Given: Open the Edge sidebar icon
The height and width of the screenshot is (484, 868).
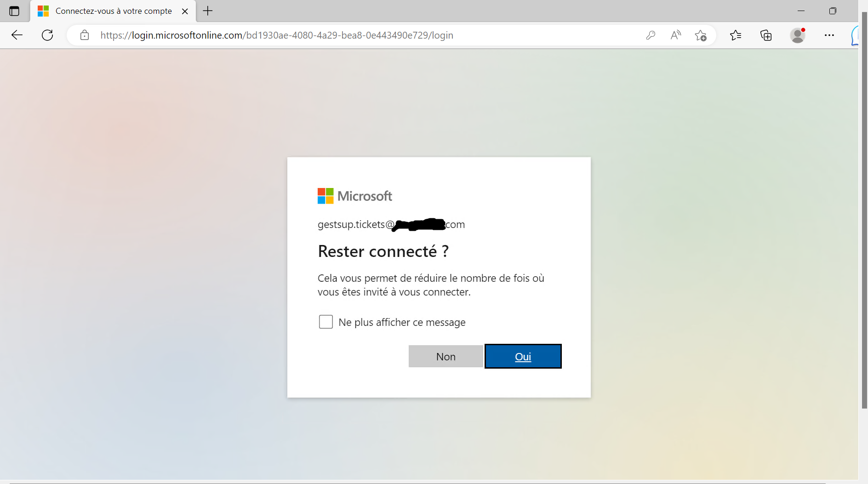Looking at the screenshot, I should tap(855, 35).
